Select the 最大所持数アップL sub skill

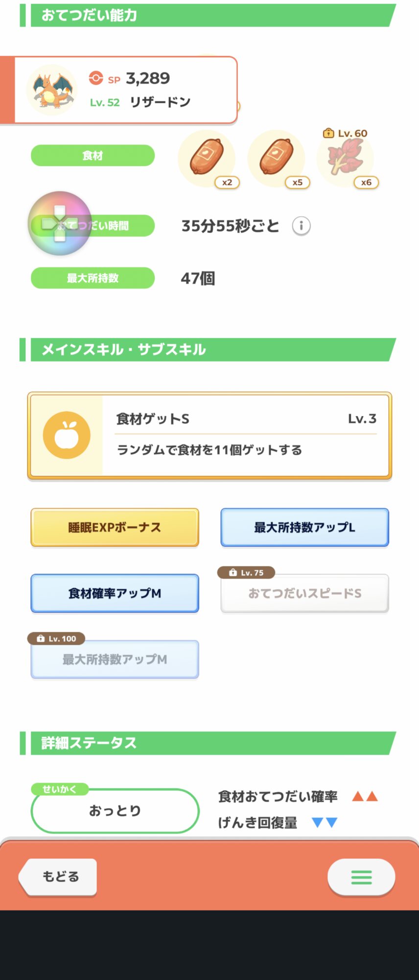click(x=304, y=527)
